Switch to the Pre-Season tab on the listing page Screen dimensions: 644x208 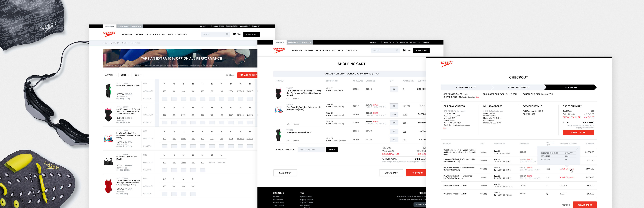point(123,26)
